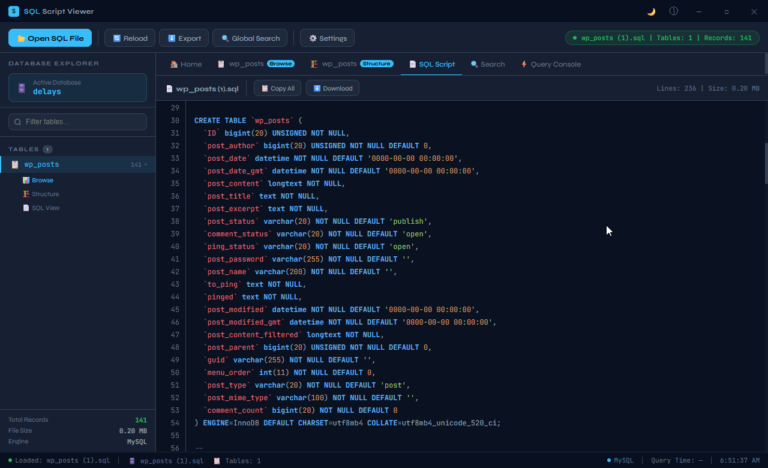This screenshot has height=468, width=768.
Task: Open the Search tab
Action: click(488, 64)
